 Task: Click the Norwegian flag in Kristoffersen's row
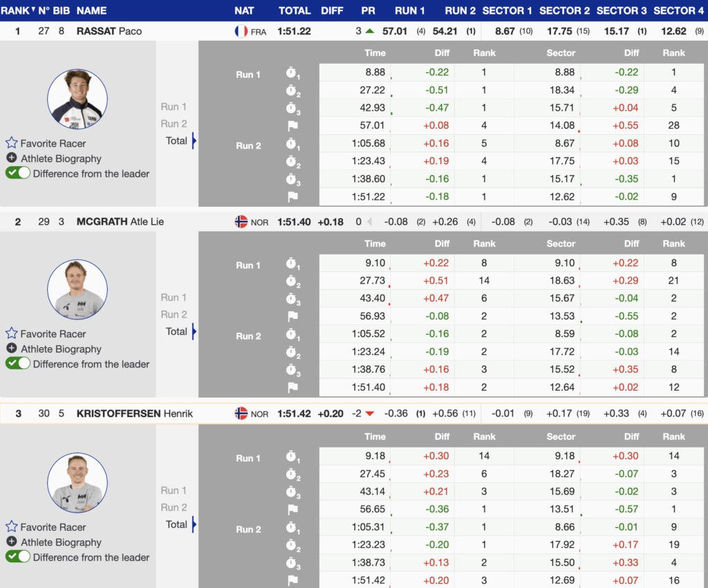pyautogui.click(x=241, y=414)
